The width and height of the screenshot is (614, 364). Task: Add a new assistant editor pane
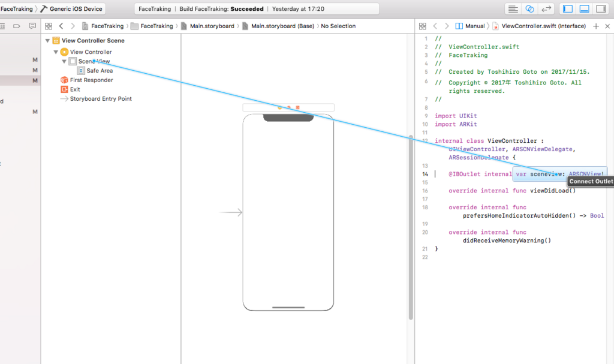[x=596, y=26]
